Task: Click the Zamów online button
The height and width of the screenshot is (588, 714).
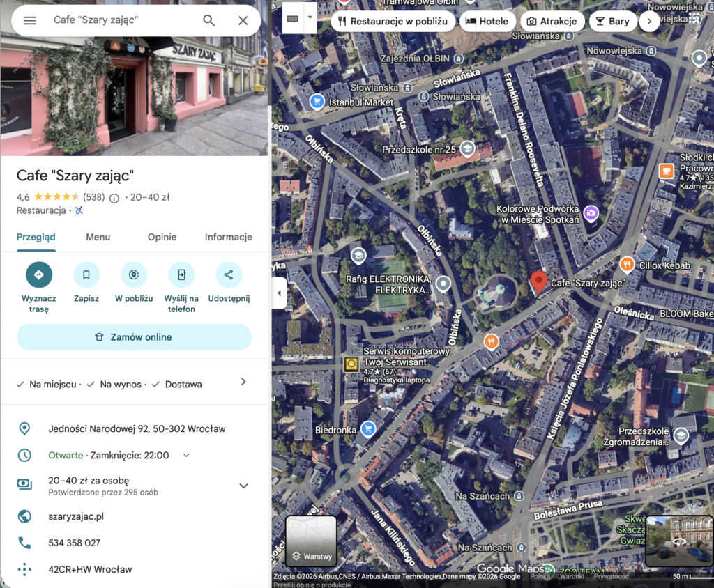Action: 134,337
